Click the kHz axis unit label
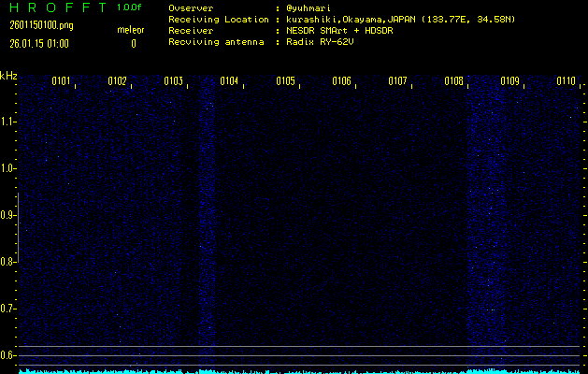This screenshot has height=374, width=588. (x=8, y=76)
